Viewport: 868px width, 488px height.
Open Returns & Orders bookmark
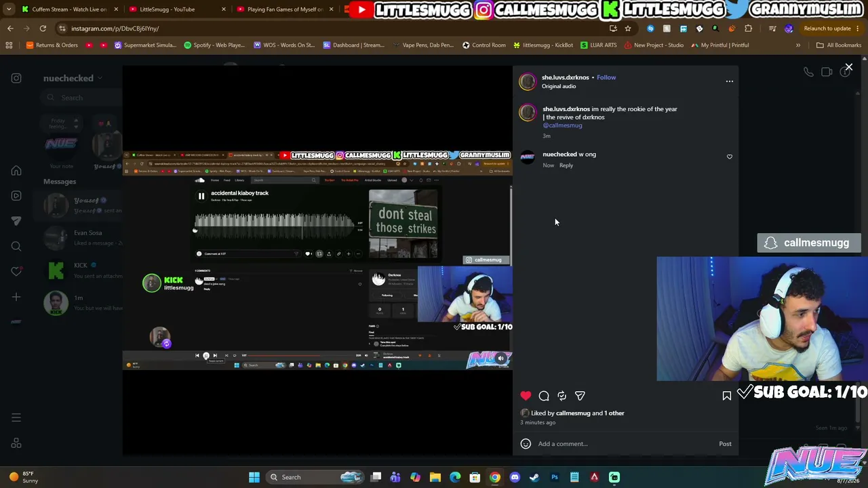[x=52, y=45]
